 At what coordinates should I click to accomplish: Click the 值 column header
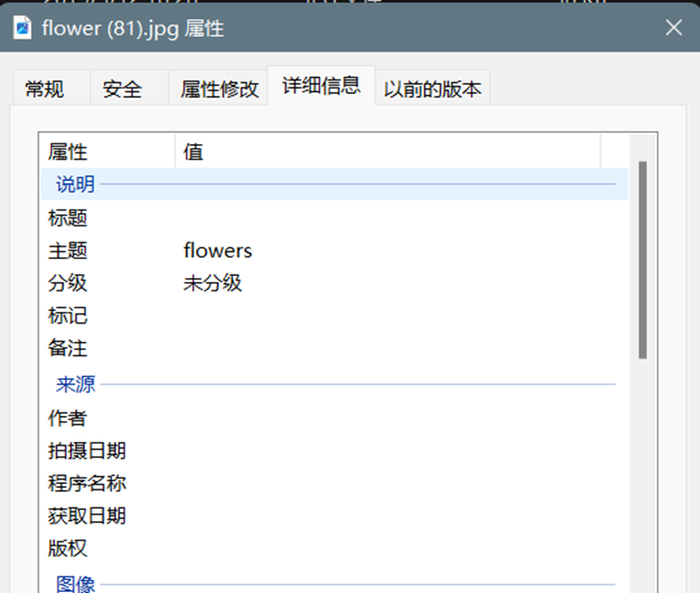[x=387, y=152]
